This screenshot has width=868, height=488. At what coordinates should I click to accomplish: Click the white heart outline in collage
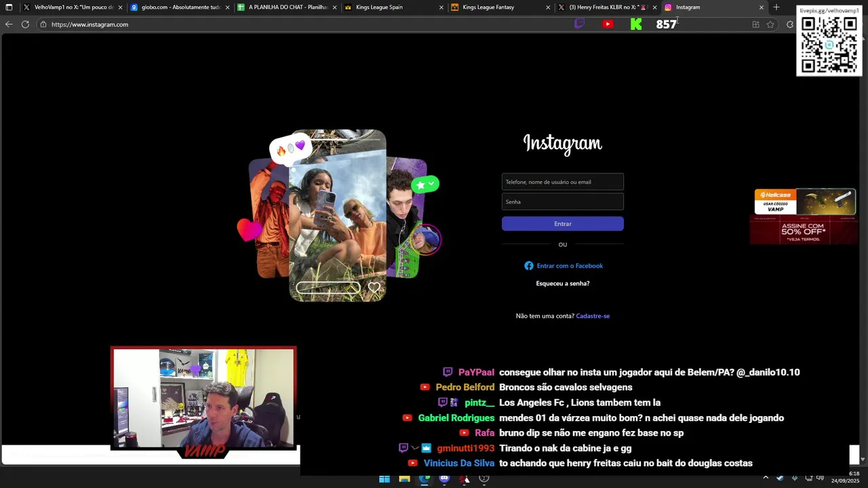pos(374,287)
